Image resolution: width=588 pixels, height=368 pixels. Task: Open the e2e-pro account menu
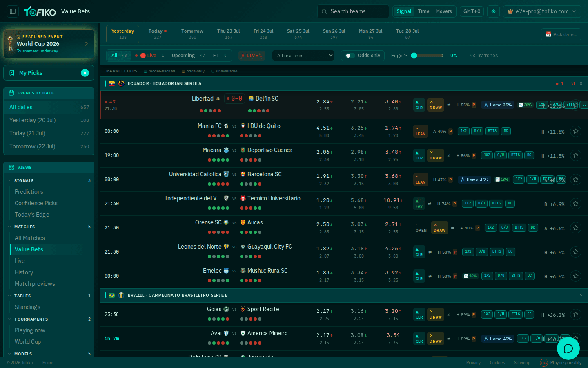[542, 11]
